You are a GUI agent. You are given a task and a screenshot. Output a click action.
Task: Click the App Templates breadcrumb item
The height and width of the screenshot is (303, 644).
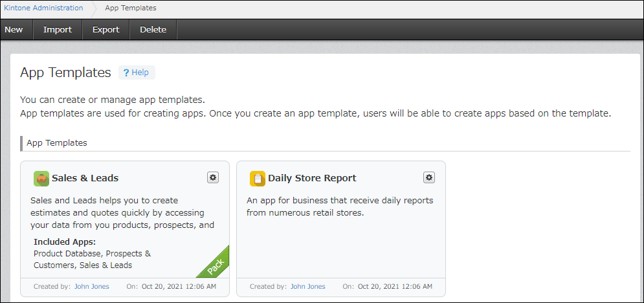[x=130, y=8]
